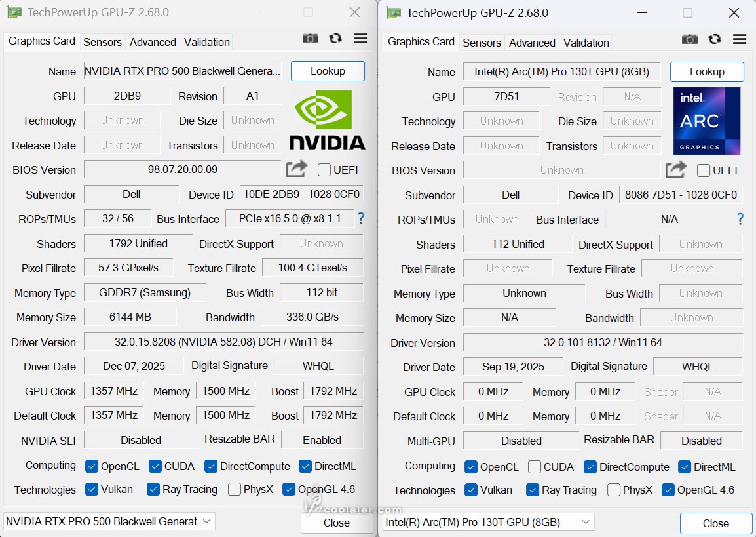This screenshot has height=537, width=756.
Task: Click the BIOS export share icon for Intel
Action: coord(676,169)
